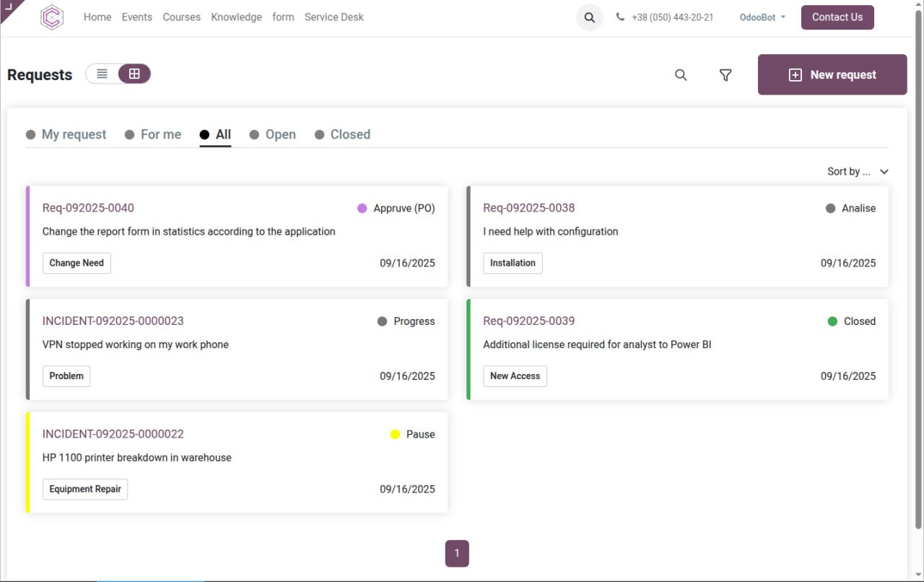Viewport: 924px width, 582px height.
Task: Click the corner icon at top-left of page
Action: tap(9, 6)
